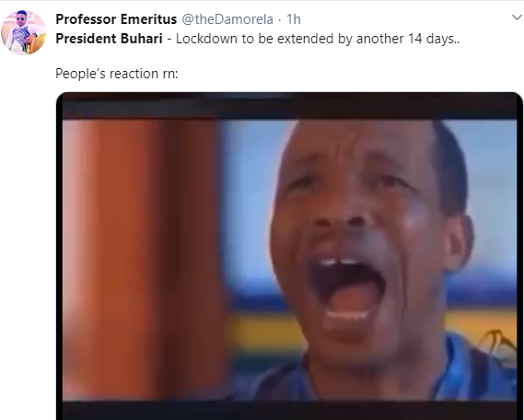Click the People's reaction rn line
The width and height of the screenshot is (524, 420).
tap(117, 74)
